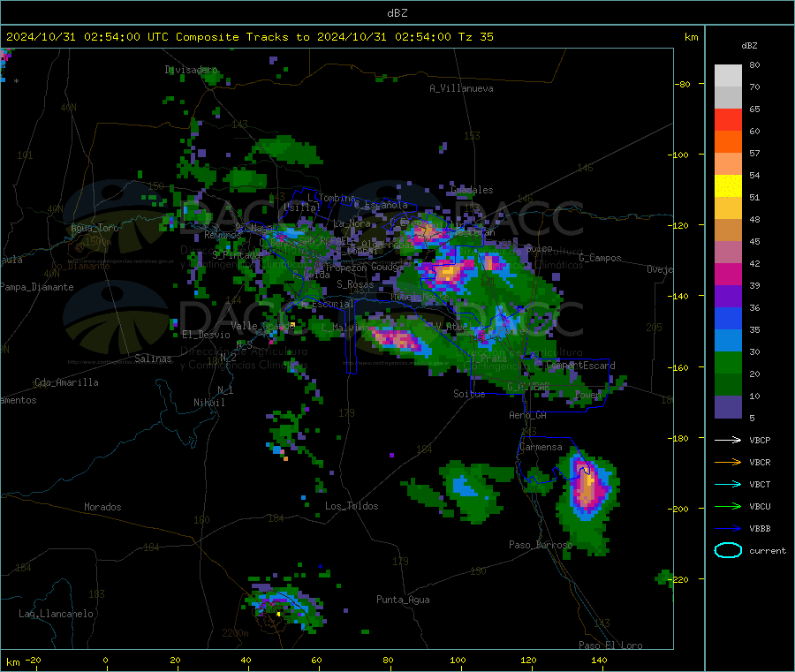Click the 'Los_Toldos' map label
The width and height of the screenshot is (795, 672).
point(352,506)
